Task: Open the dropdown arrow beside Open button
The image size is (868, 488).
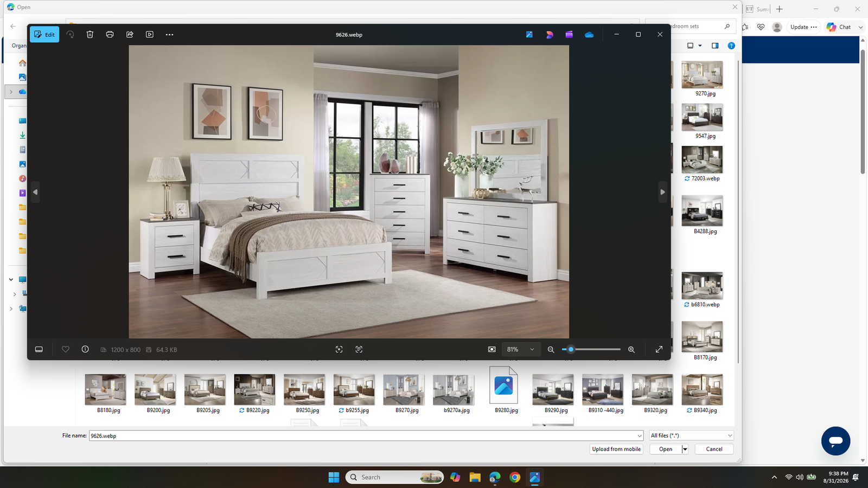Action: [685, 449]
